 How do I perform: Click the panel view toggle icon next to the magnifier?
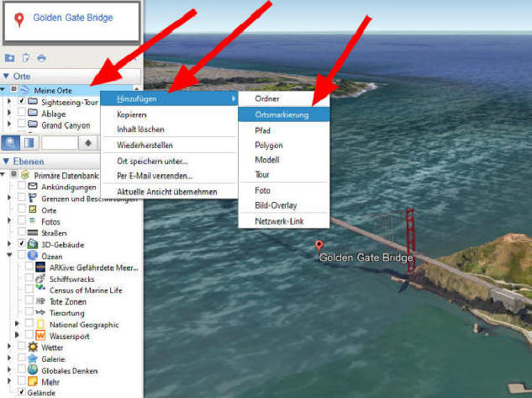29,143
